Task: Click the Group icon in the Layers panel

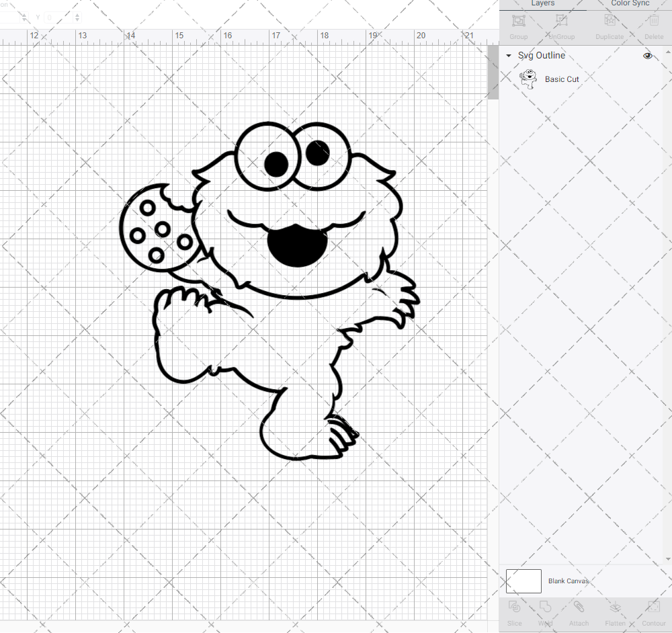Action: pyautogui.click(x=518, y=22)
